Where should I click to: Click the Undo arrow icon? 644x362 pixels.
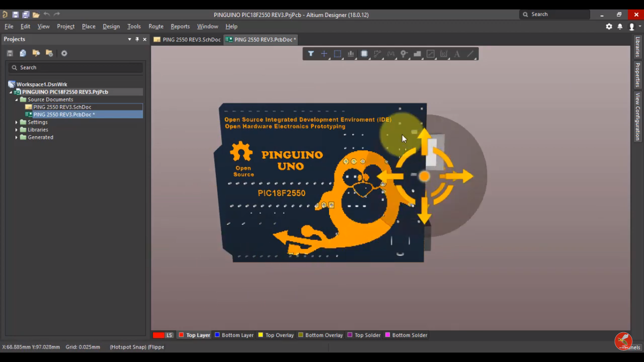46,15
